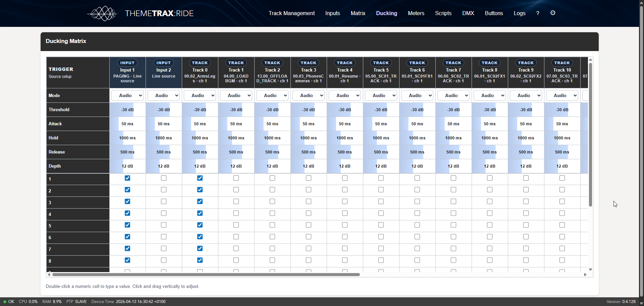Click the matrix scroll down arrow
The image size is (644, 306).
pyautogui.click(x=590, y=270)
